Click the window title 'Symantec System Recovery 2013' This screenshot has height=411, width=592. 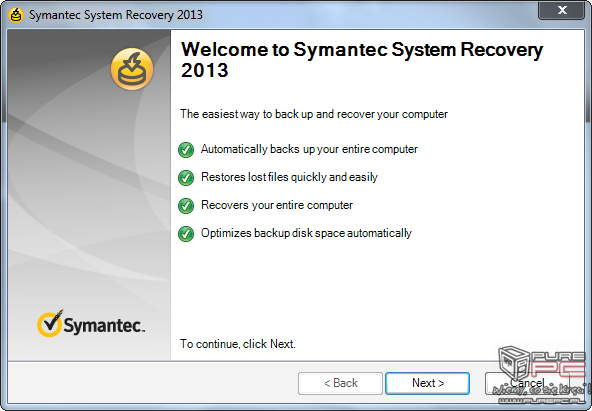pos(116,15)
